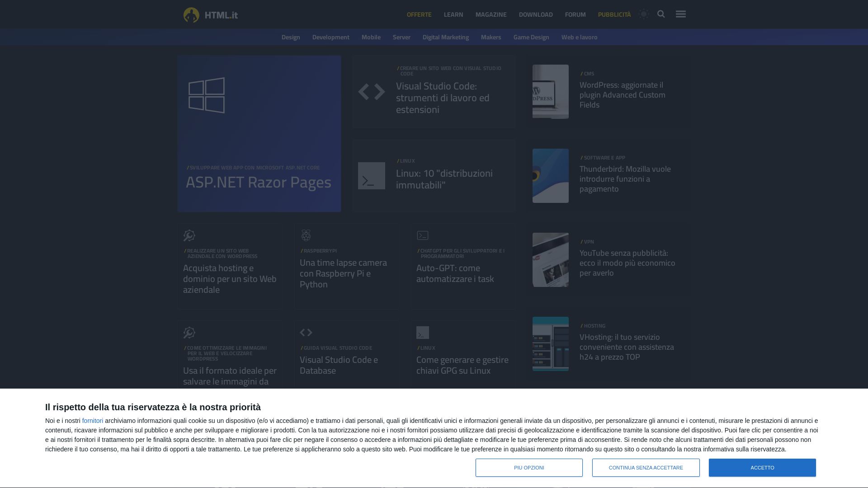The image size is (868, 488).
Task: Open Una time lapse camera article
Action: pyautogui.click(x=343, y=273)
